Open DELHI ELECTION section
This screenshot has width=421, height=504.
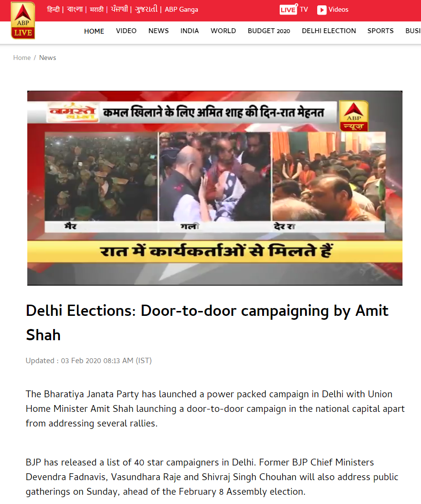click(x=329, y=31)
